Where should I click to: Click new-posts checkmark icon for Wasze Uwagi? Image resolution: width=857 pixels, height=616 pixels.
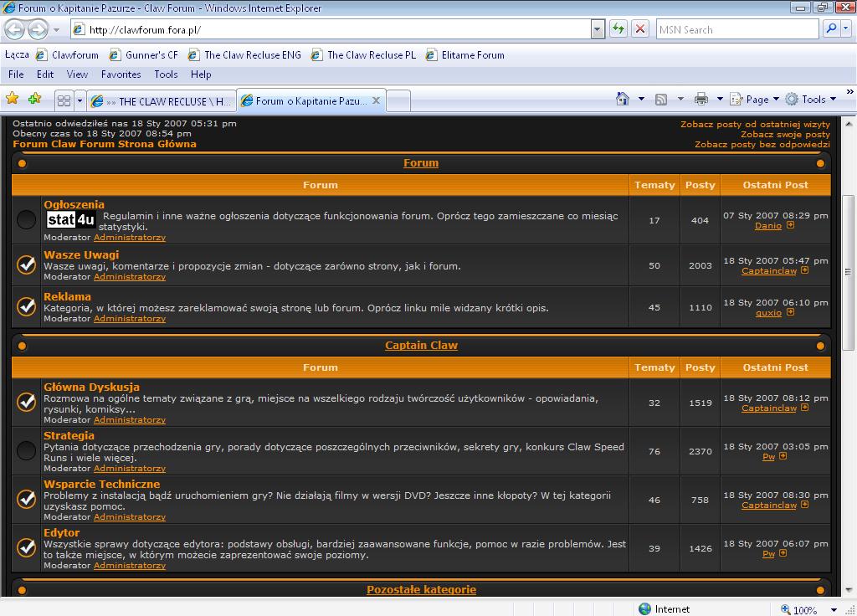[x=26, y=264]
